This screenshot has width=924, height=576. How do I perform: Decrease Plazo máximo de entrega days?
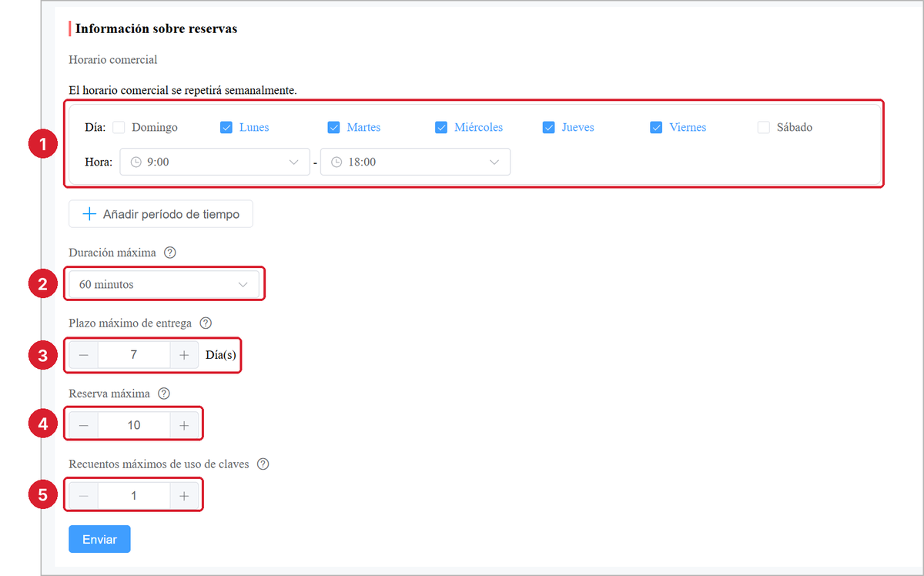click(x=84, y=356)
